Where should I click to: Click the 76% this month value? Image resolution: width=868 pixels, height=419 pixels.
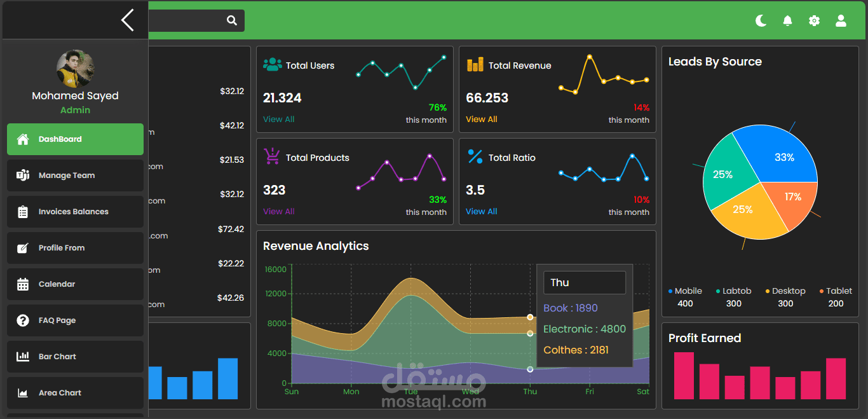click(438, 107)
